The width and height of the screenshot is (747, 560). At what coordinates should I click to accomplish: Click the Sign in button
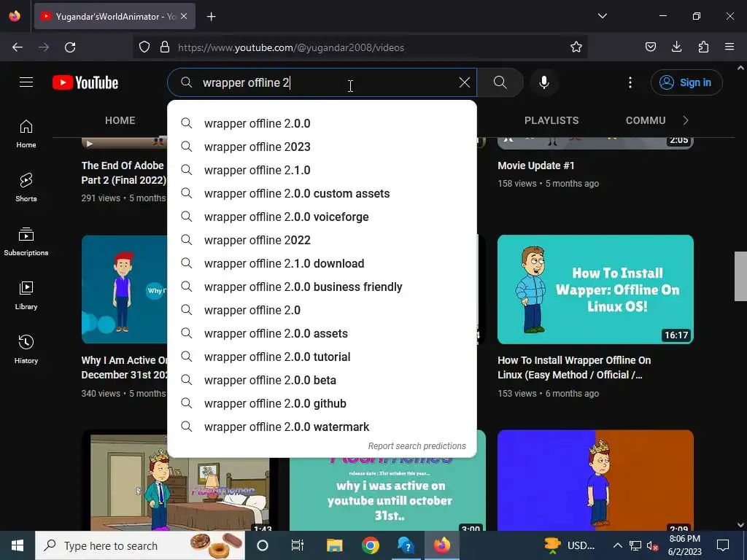[x=686, y=82]
